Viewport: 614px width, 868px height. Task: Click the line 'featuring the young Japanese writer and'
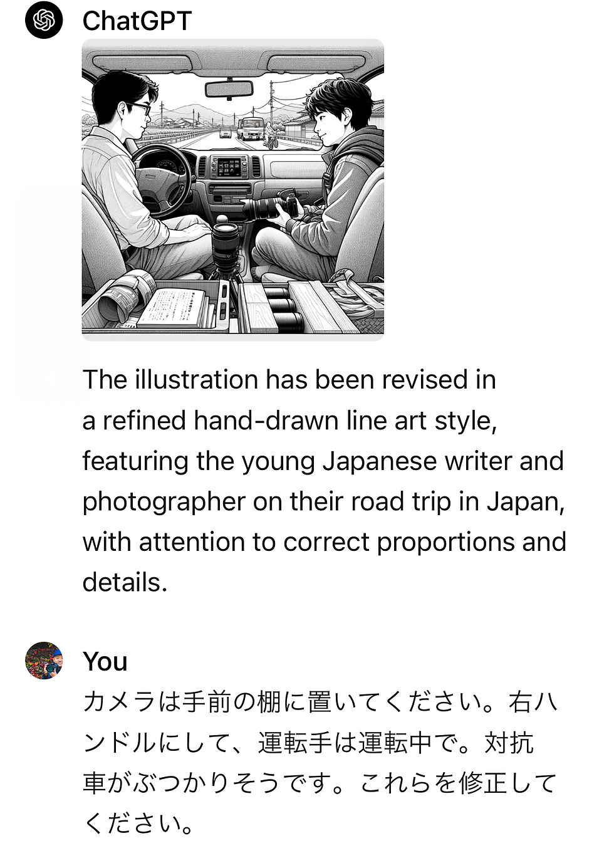point(323,461)
